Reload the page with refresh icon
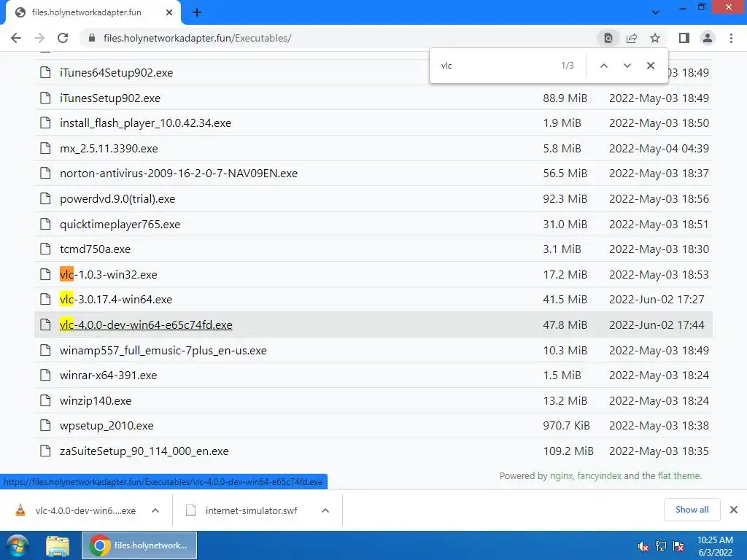The image size is (747, 560). [x=63, y=38]
